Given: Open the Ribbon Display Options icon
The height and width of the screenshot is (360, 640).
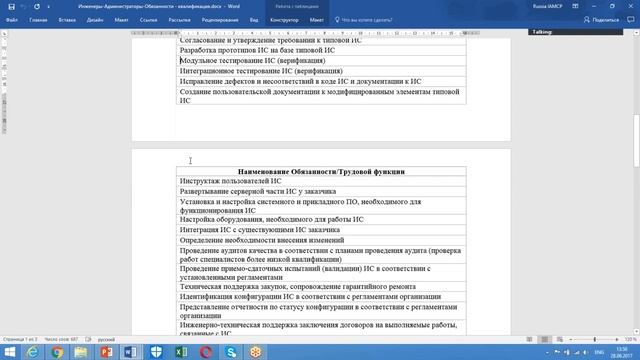Looking at the screenshot, I should click(575, 7).
